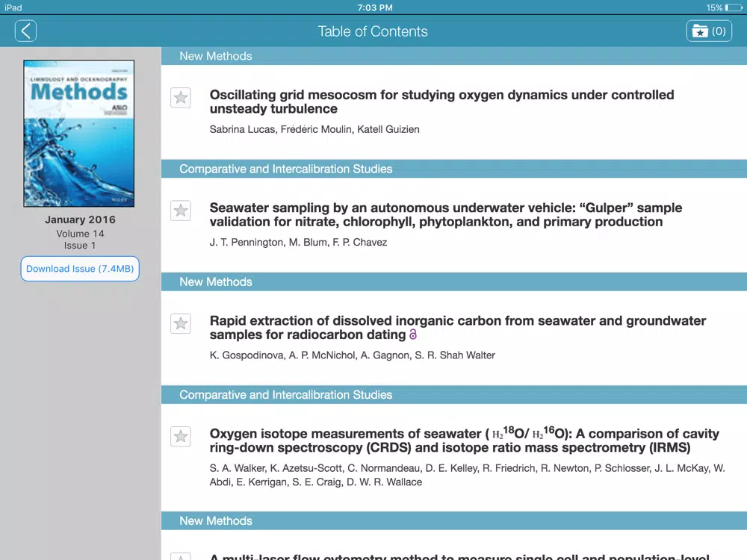Select authors Sabrina Lucas, Frédéric Moulin line

[314, 129]
